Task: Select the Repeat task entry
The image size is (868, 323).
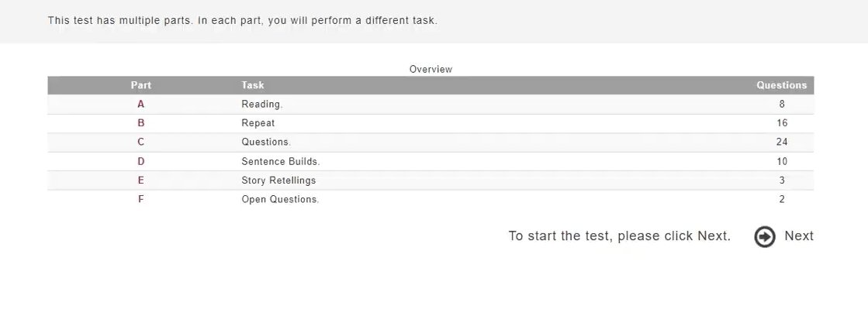Action: click(x=258, y=123)
